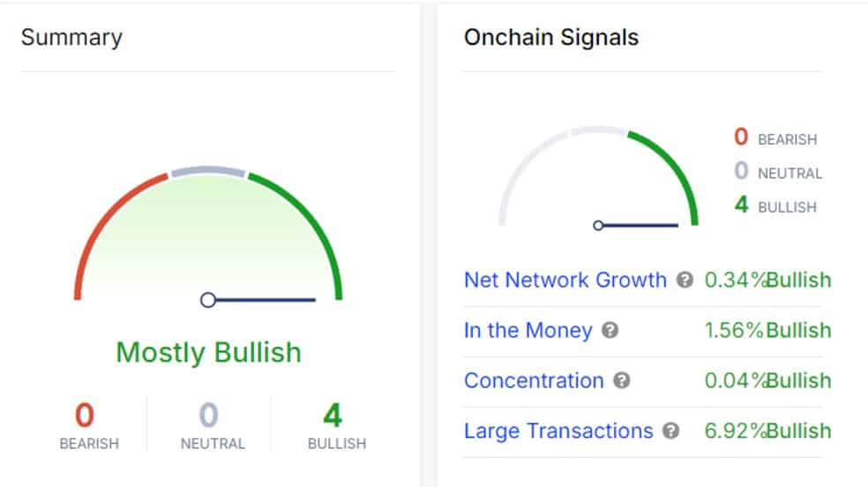Click the 6.92% Bullish value for Large Transactions
Image resolution: width=868 pixels, height=489 pixels.
pos(767,431)
